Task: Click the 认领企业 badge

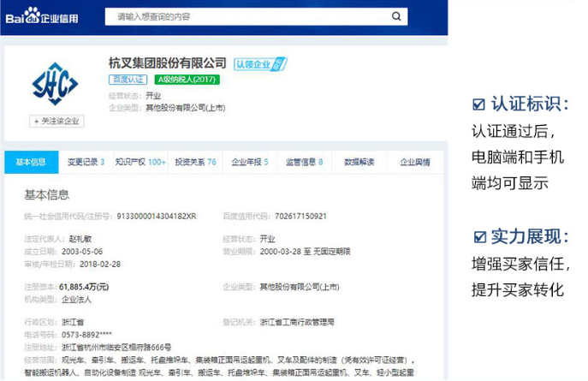Action: (x=260, y=64)
